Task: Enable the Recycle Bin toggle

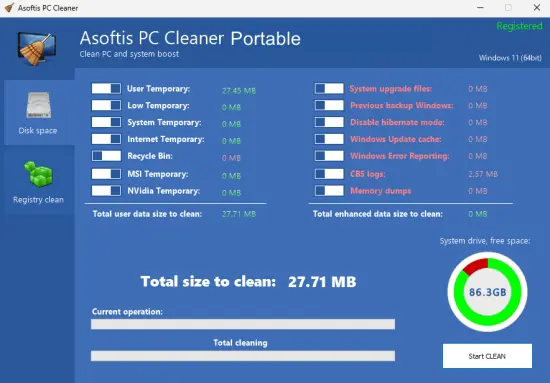Action: coord(106,156)
